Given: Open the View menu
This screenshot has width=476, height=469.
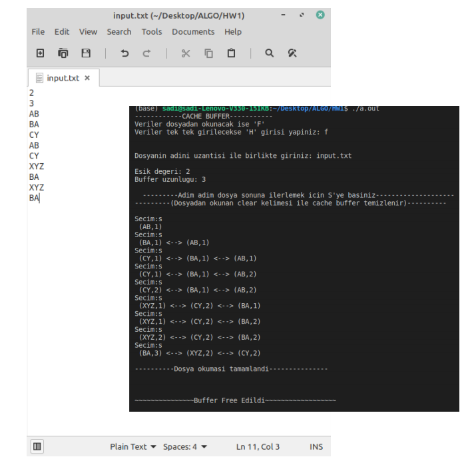Looking at the screenshot, I should pyautogui.click(x=88, y=31).
